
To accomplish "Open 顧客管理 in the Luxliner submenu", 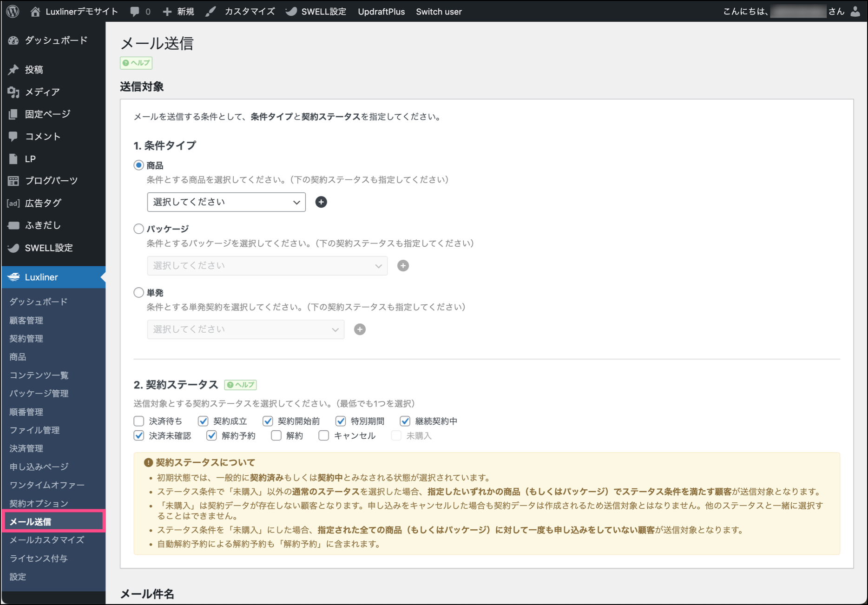I will [26, 320].
